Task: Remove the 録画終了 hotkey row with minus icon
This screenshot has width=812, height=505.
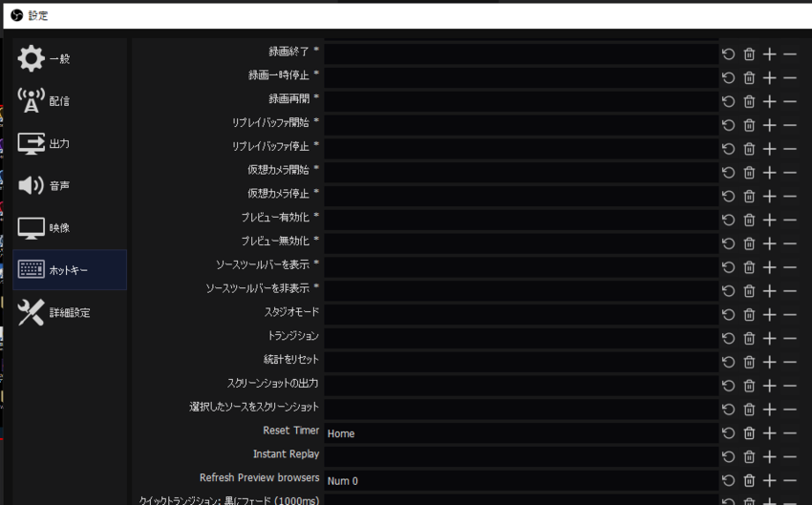Action: point(790,53)
